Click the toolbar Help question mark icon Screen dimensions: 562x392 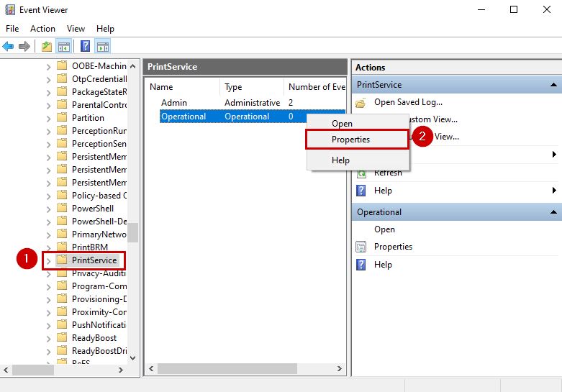point(86,46)
